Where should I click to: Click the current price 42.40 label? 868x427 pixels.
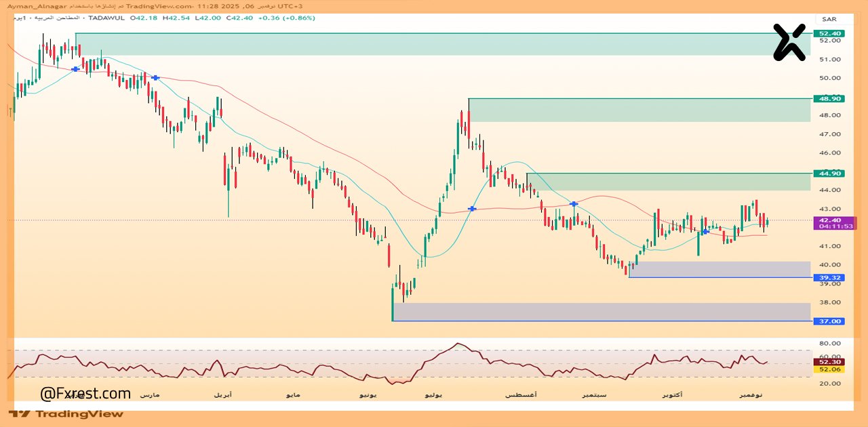830,220
